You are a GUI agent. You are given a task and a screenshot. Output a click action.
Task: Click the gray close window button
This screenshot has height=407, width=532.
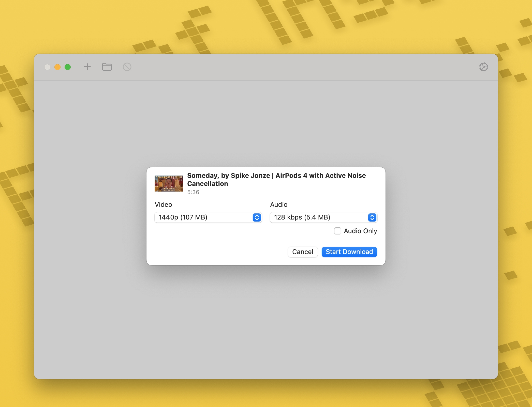coord(47,67)
